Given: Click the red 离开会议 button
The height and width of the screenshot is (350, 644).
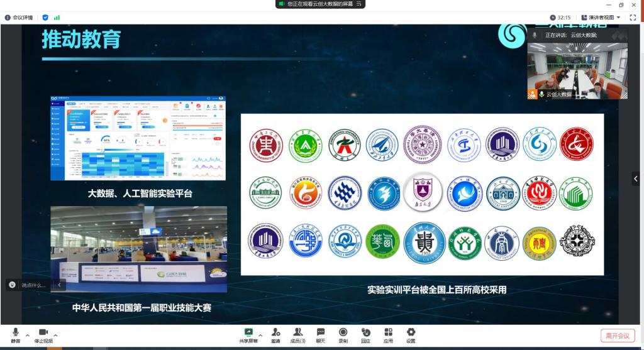Looking at the screenshot, I should pyautogui.click(x=618, y=336).
